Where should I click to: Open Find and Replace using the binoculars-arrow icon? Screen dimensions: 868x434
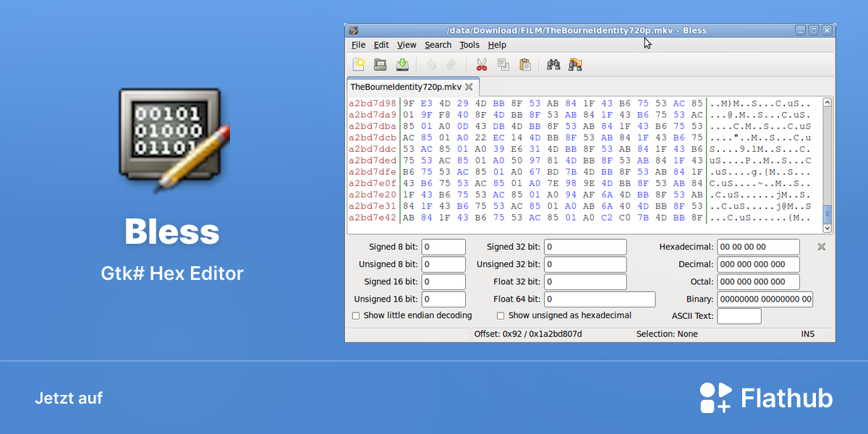coord(576,64)
